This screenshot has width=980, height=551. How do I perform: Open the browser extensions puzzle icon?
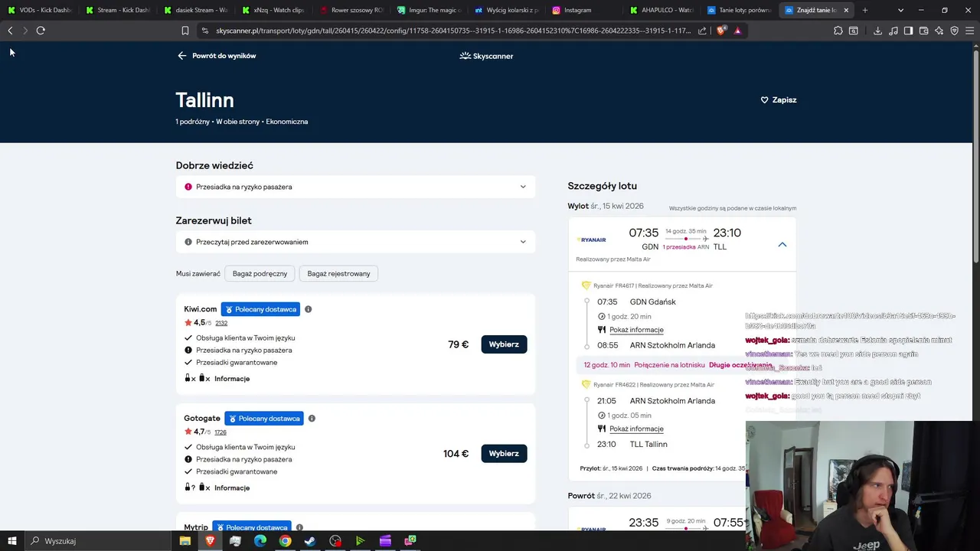(838, 31)
